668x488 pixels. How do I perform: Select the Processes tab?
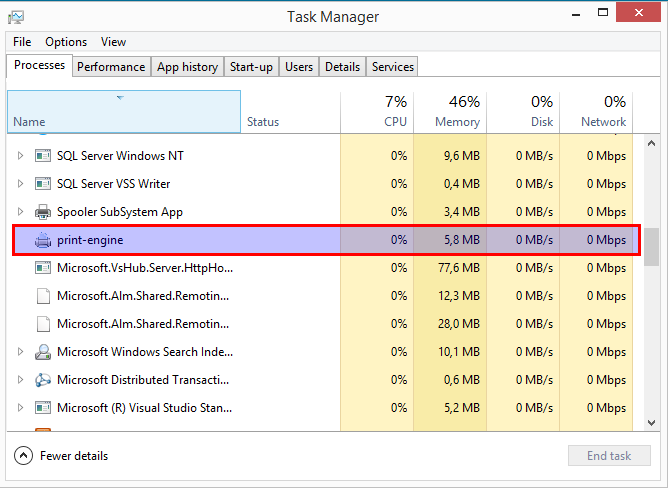pyautogui.click(x=40, y=65)
